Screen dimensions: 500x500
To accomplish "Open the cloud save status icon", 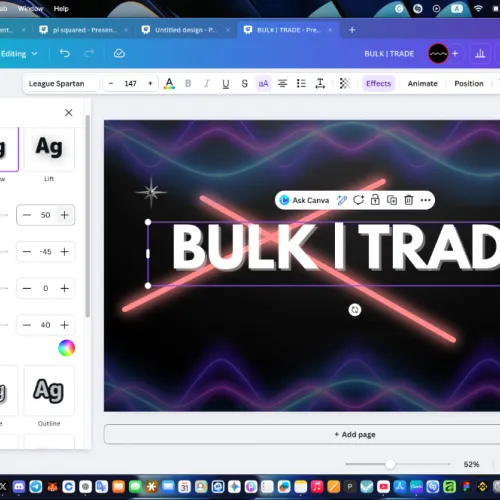I will tap(119, 53).
